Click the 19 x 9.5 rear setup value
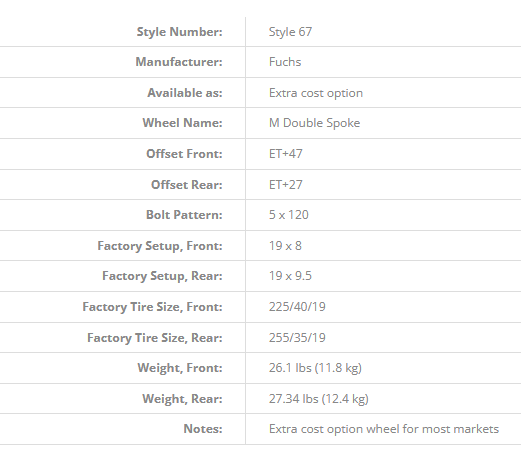This screenshot has width=521, height=452. point(290,276)
